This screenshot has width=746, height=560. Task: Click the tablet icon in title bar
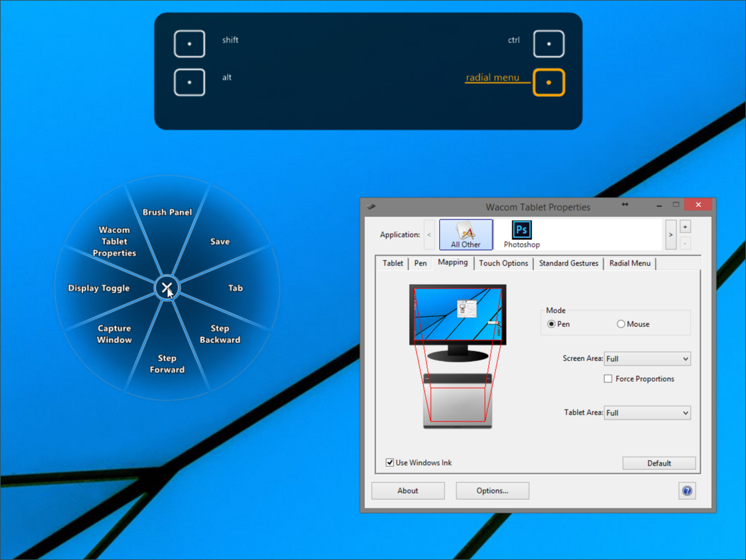(371, 207)
